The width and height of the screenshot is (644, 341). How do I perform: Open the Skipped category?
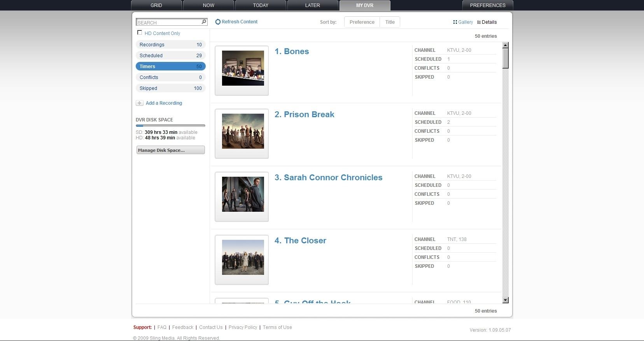(171, 88)
